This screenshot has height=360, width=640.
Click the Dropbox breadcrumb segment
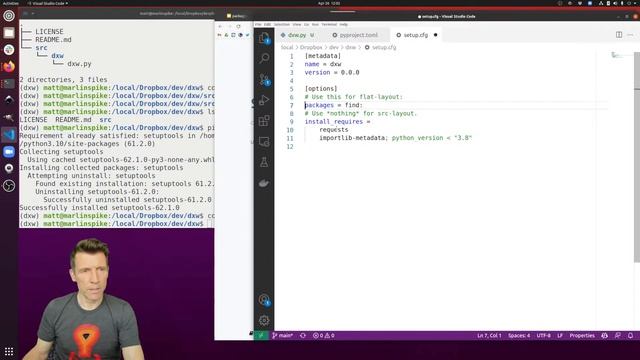(311, 47)
